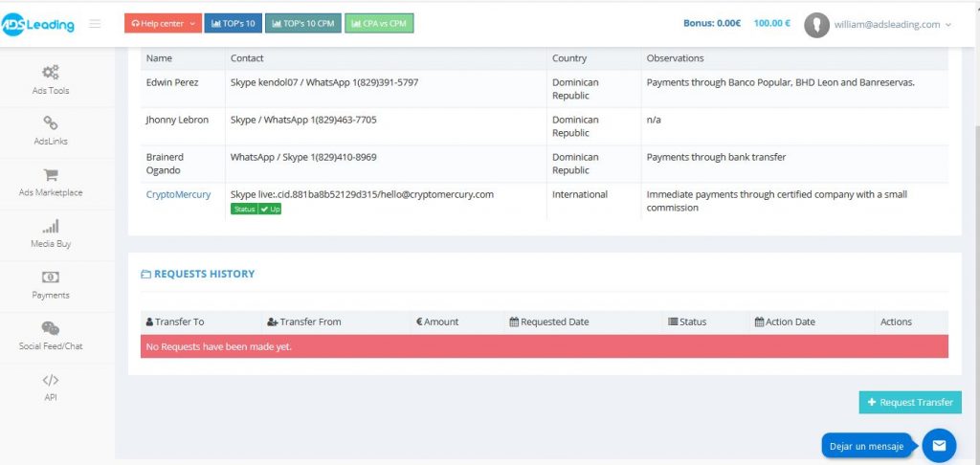Click the 100.00 € balance
Viewport: 980px width, 465px height.
pyautogui.click(x=772, y=23)
